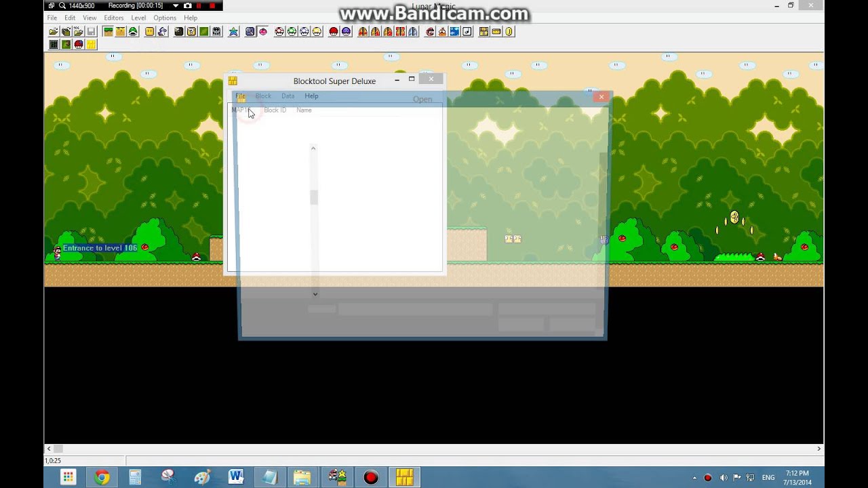Image resolution: width=868 pixels, height=488 pixels.
Task: Click the purple mushroom icon
Action: [346, 31]
